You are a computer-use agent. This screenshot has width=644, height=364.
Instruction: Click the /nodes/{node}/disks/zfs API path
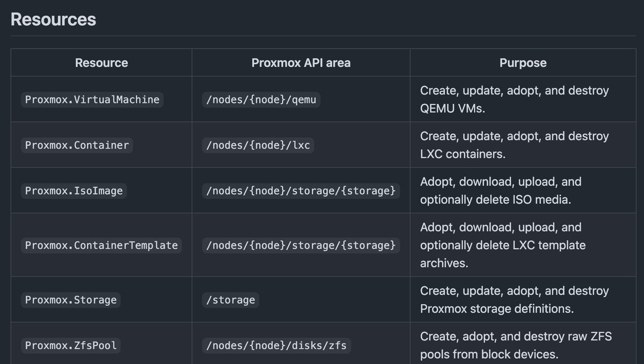point(277,345)
